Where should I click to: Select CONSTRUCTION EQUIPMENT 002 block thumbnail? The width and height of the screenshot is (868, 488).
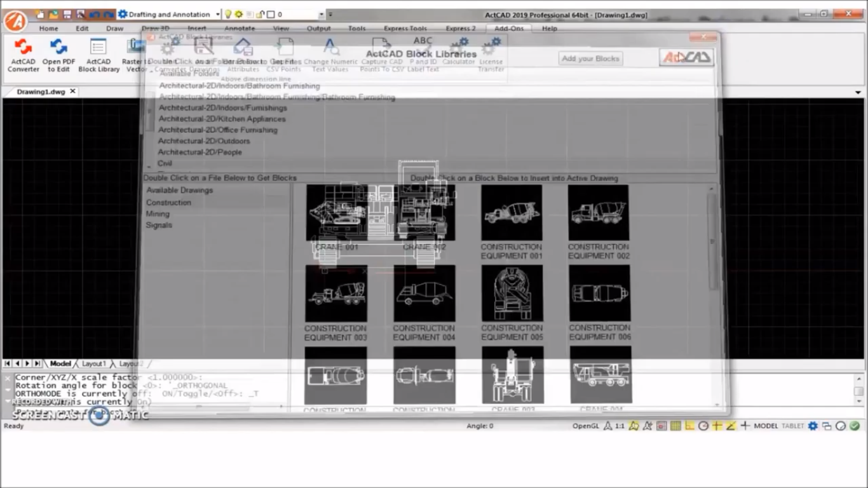click(599, 213)
